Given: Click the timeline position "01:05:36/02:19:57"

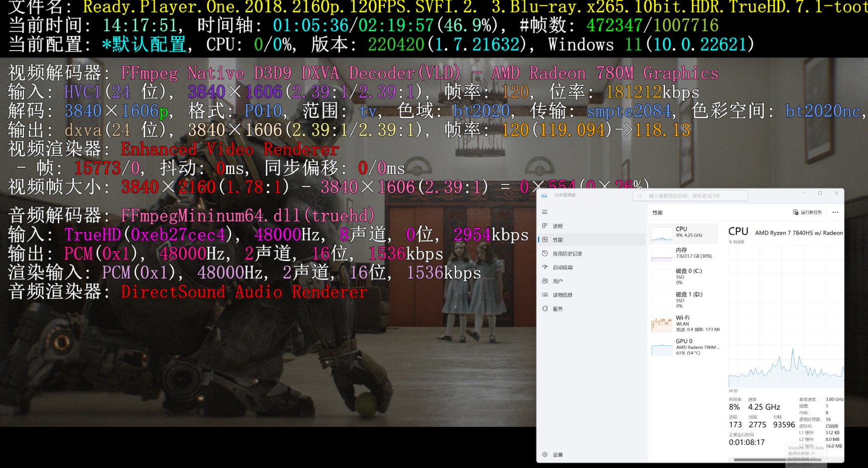Looking at the screenshot, I should pos(354,26).
